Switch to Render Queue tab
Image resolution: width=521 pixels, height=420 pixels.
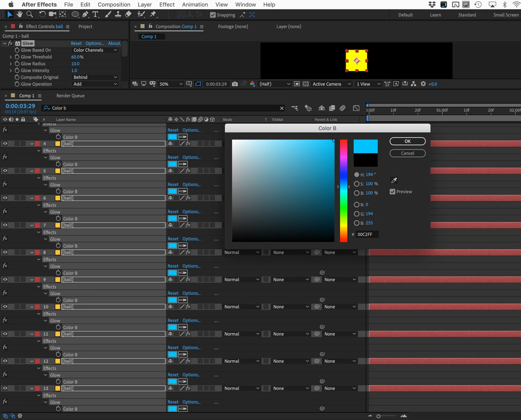(x=70, y=96)
